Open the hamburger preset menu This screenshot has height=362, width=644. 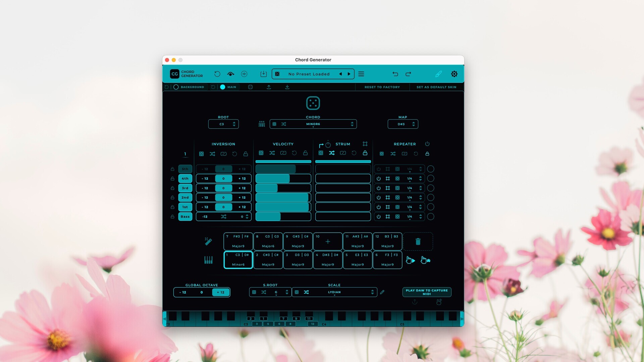(x=361, y=74)
